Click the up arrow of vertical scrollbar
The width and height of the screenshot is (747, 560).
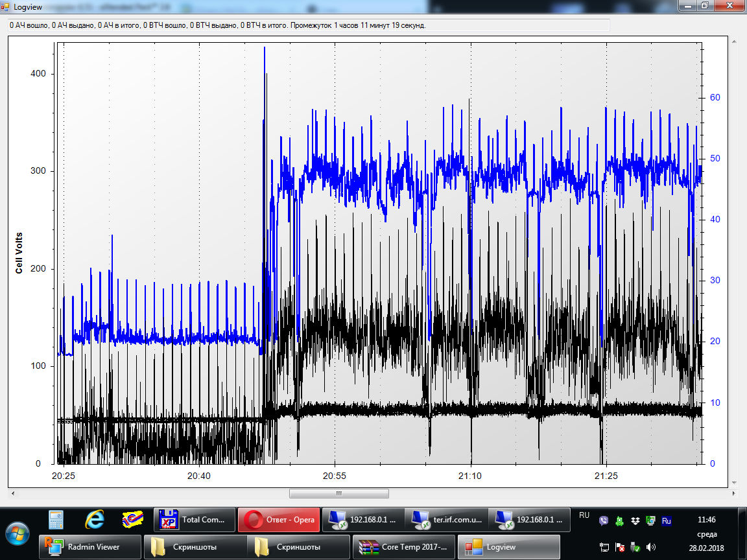tap(735, 41)
